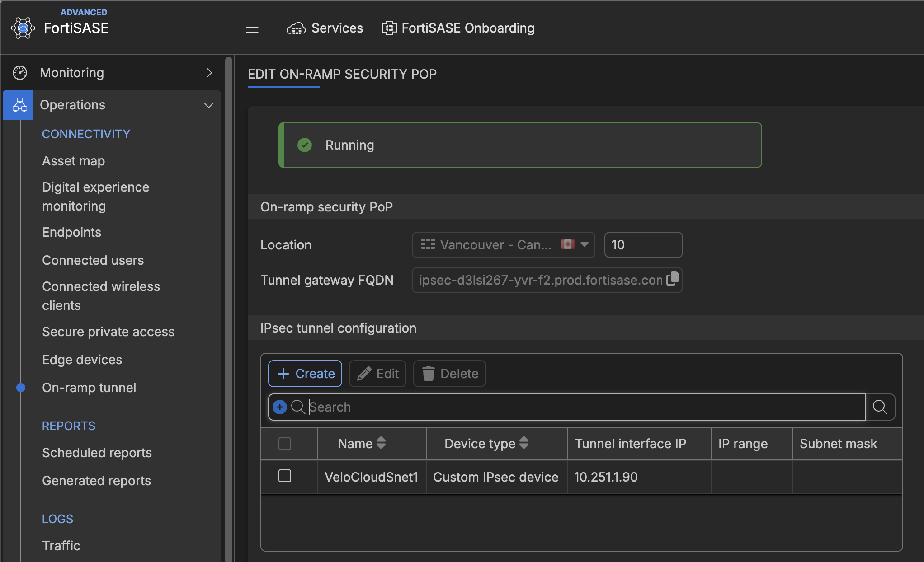The width and height of the screenshot is (924, 562).
Task: Copy the Tunnel gateway FQDN
Action: pyautogui.click(x=672, y=279)
